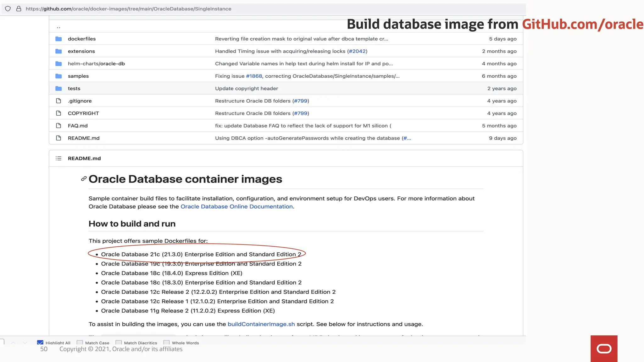The image size is (644, 362).
Task: Click 'Oracle Database 12c Release 2' list item
Action: (218, 292)
